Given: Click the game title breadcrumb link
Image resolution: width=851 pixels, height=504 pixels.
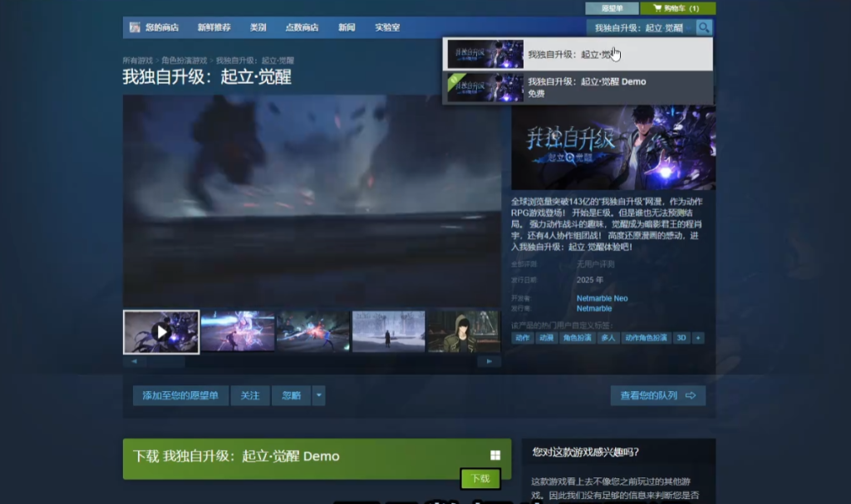Looking at the screenshot, I should (254, 61).
